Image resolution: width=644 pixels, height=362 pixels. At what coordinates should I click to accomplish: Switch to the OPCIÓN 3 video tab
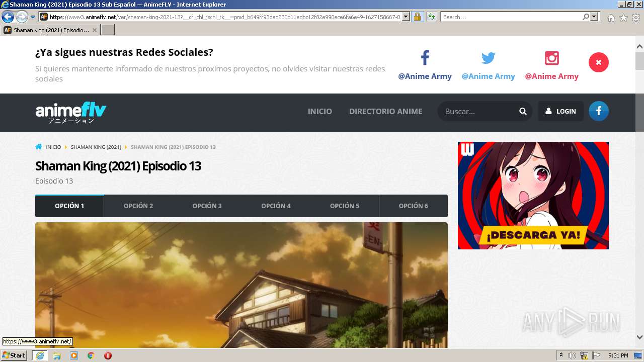(207, 206)
